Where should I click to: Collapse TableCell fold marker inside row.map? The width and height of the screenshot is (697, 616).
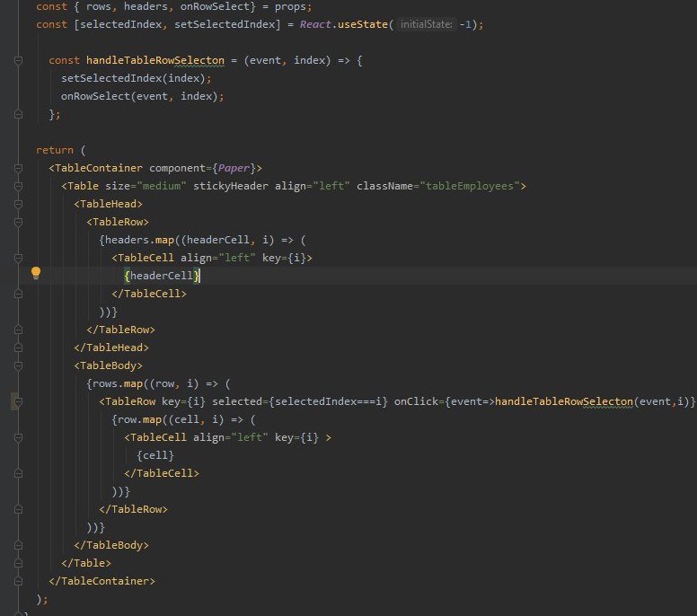pos(18,438)
